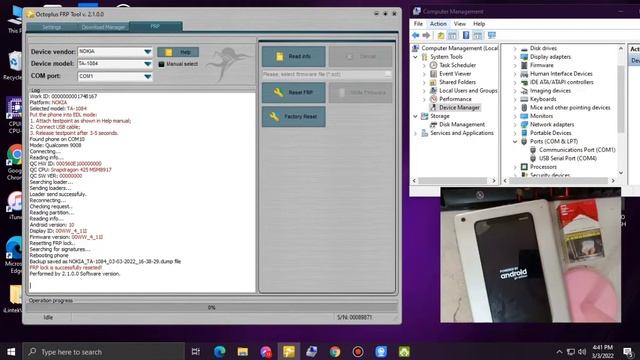The image size is (640, 360).
Task: Open the Device model dropdown
Action: (147, 64)
